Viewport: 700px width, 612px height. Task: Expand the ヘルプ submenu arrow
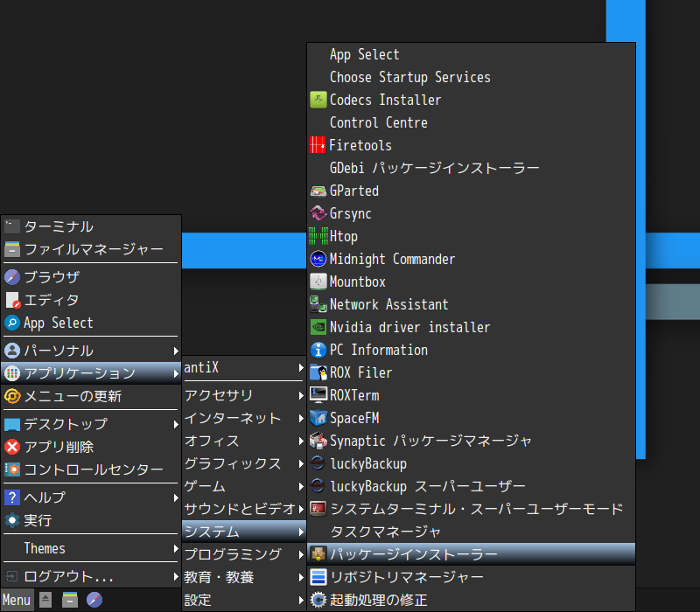coord(176,497)
